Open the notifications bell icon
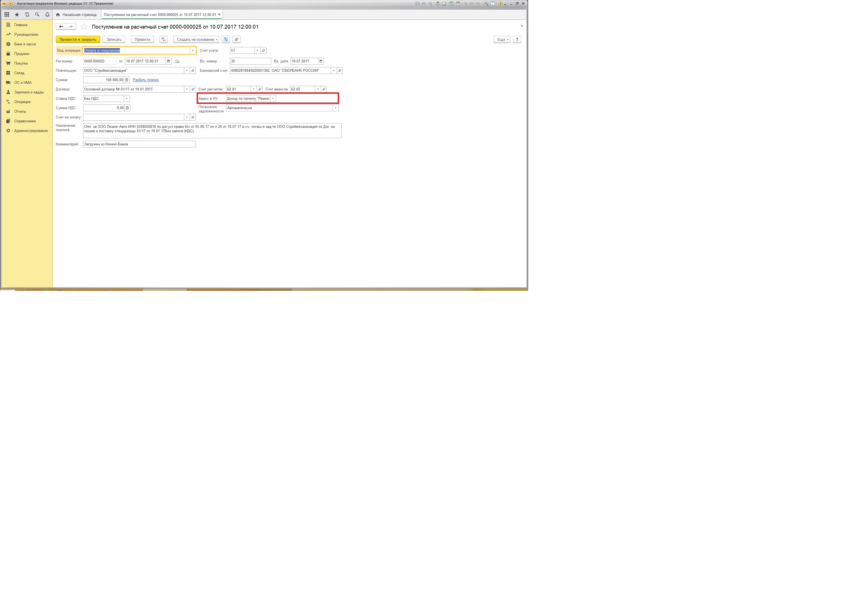 47,15
